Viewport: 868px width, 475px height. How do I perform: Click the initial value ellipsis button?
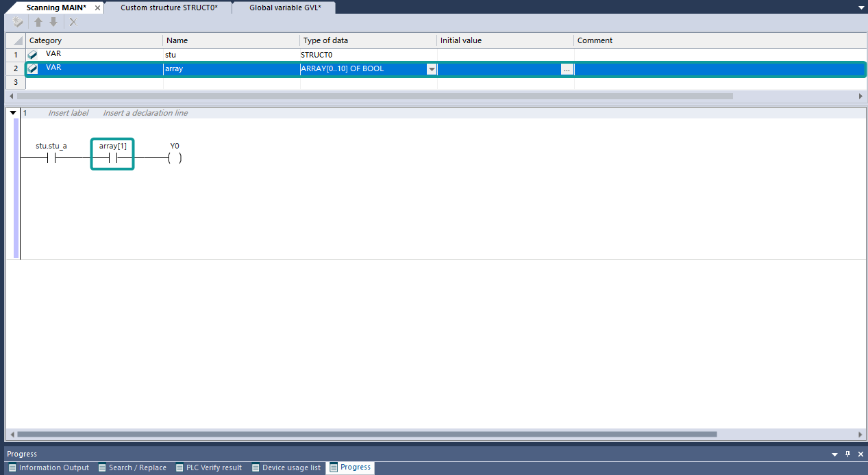pyautogui.click(x=567, y=69)
